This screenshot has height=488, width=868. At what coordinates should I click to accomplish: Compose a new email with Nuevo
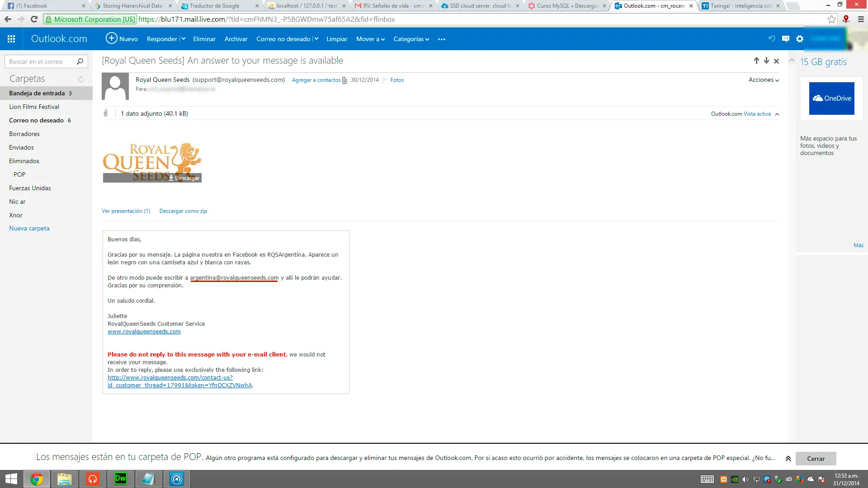pos(122,38)
